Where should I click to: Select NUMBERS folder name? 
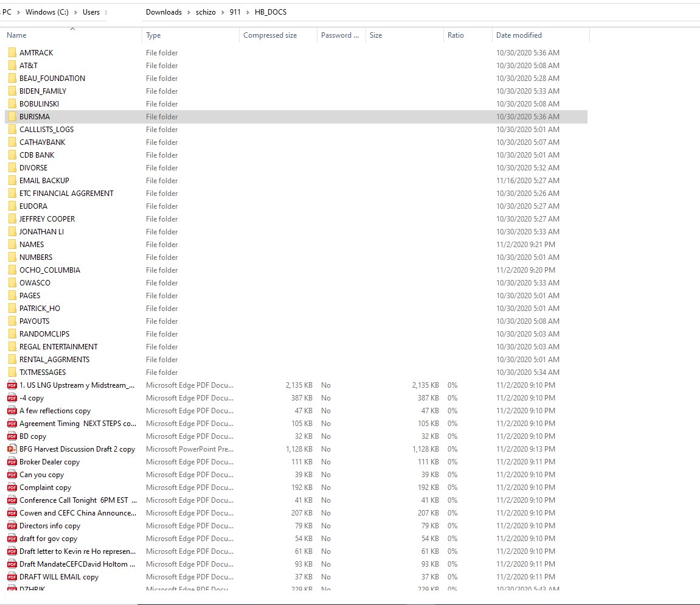[36, 257]
